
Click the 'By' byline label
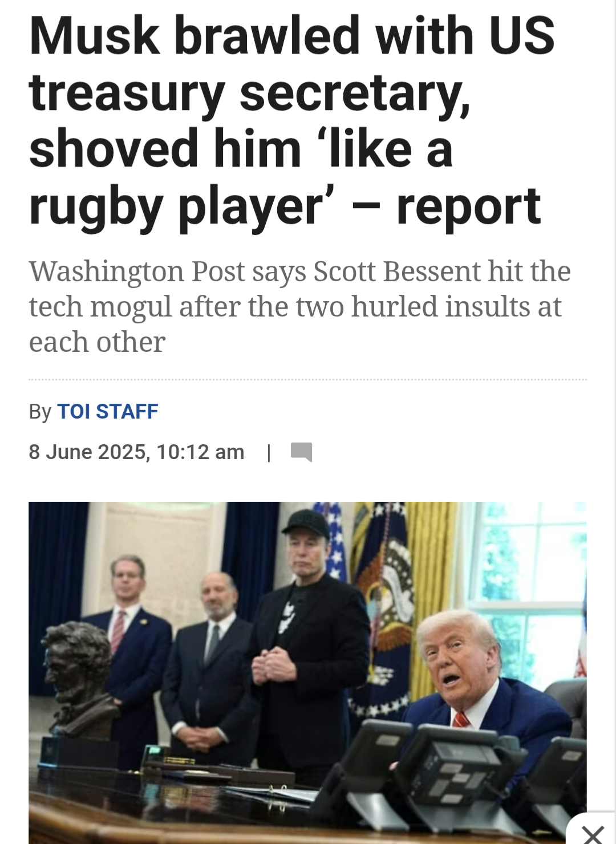click(x=40, y=411)
